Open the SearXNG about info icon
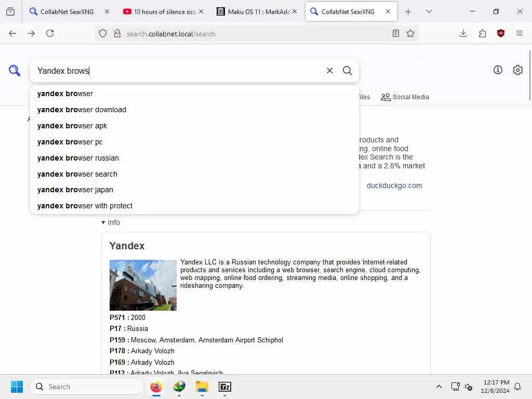Image resolution: width=532 pixels, height=399 pixels. tap(498, 70)
